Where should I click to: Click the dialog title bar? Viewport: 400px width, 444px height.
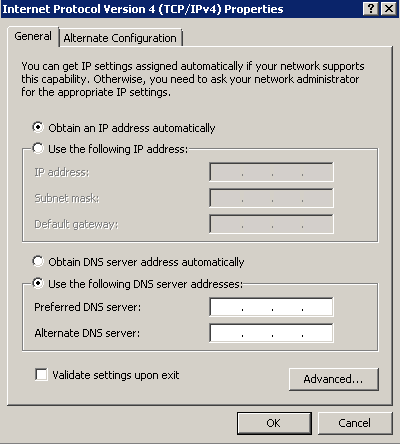tap(180, 9)
